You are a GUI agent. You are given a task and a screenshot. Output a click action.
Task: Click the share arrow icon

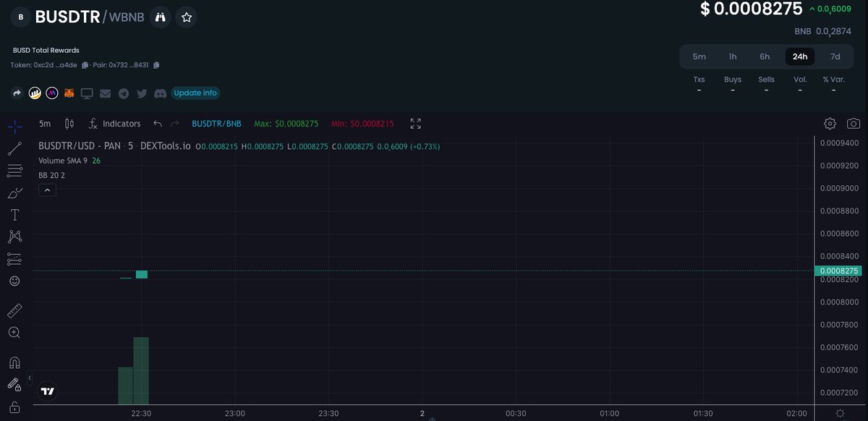[x=17, y=93]
